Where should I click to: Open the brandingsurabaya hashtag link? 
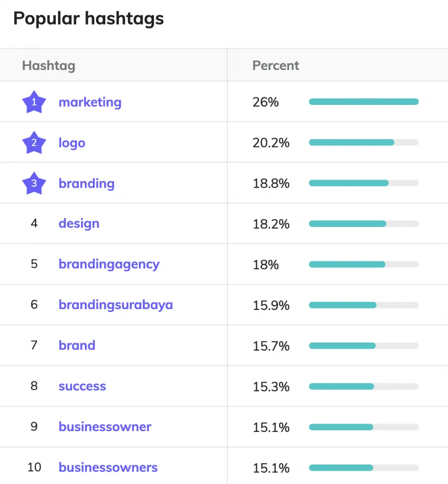116,305
